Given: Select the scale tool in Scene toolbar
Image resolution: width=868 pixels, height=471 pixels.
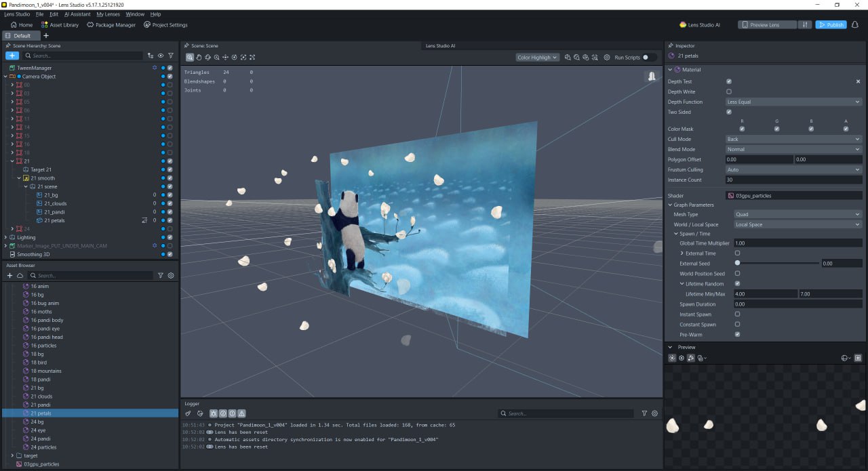Looking at the screenshot, I should tap(243, 58).
